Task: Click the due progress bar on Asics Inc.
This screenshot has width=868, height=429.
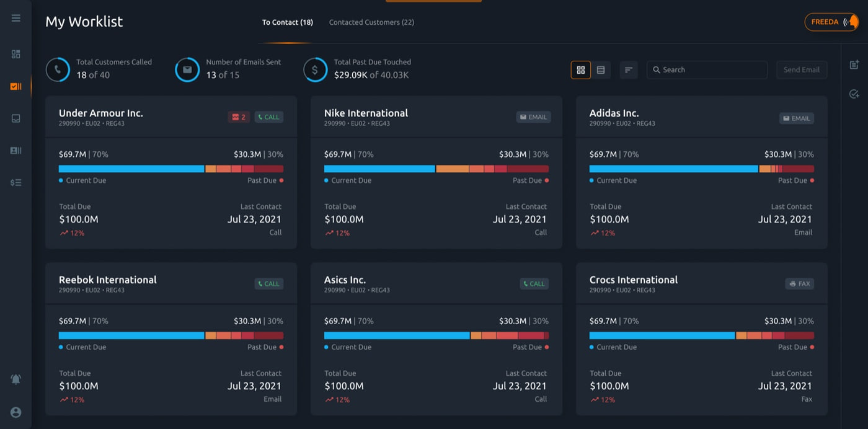Action: click(436, 335)
